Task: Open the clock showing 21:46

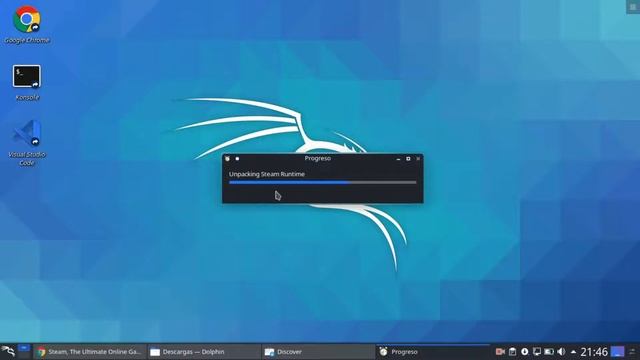Action: (594, 352)
